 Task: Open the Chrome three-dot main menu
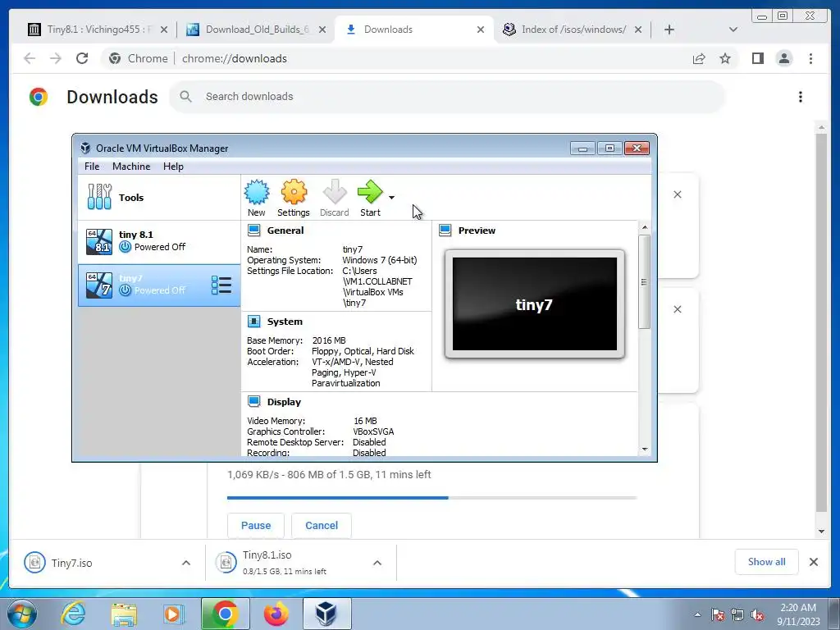(810, 58)
